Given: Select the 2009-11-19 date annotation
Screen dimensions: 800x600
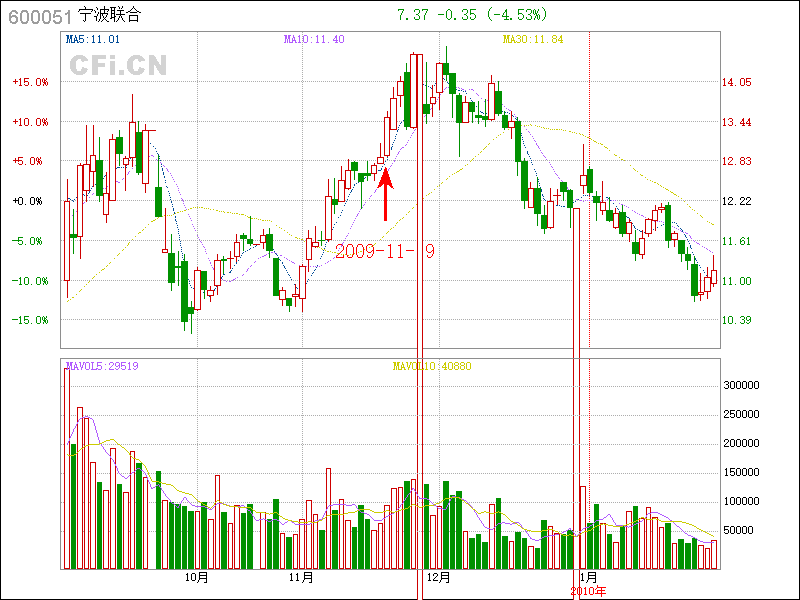Looking at the screenshot, I should point(384,251).
